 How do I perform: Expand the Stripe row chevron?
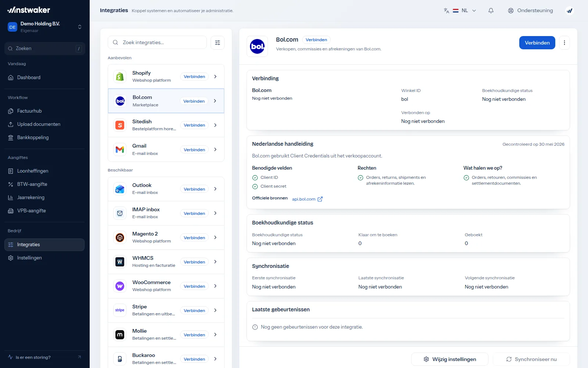pos(215,310)
